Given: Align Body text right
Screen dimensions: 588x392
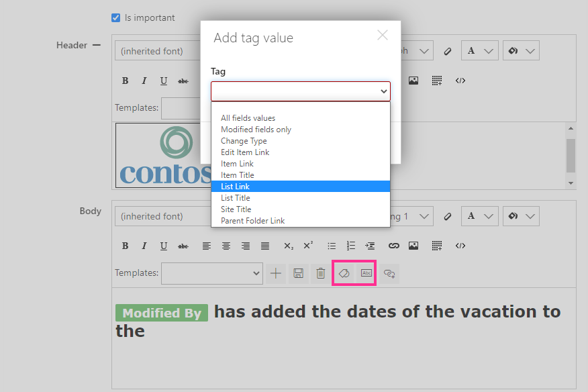Looking at the screenshot, I should pyautogui.click(x=246, y=246).
